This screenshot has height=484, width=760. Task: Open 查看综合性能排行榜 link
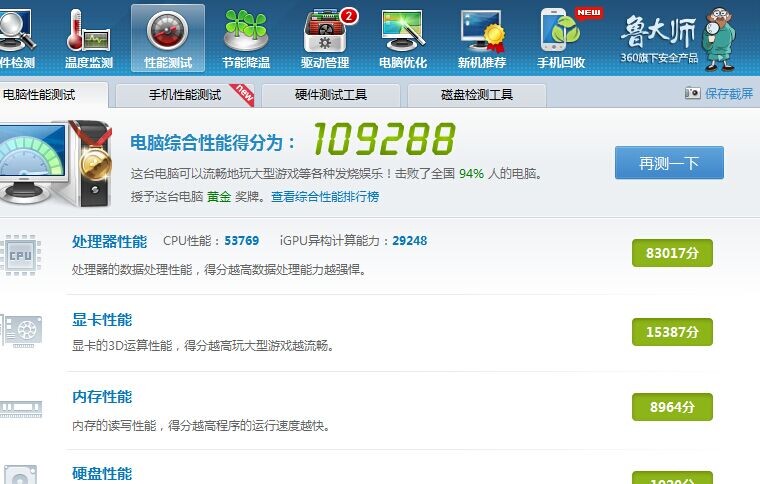coord(325,197)
